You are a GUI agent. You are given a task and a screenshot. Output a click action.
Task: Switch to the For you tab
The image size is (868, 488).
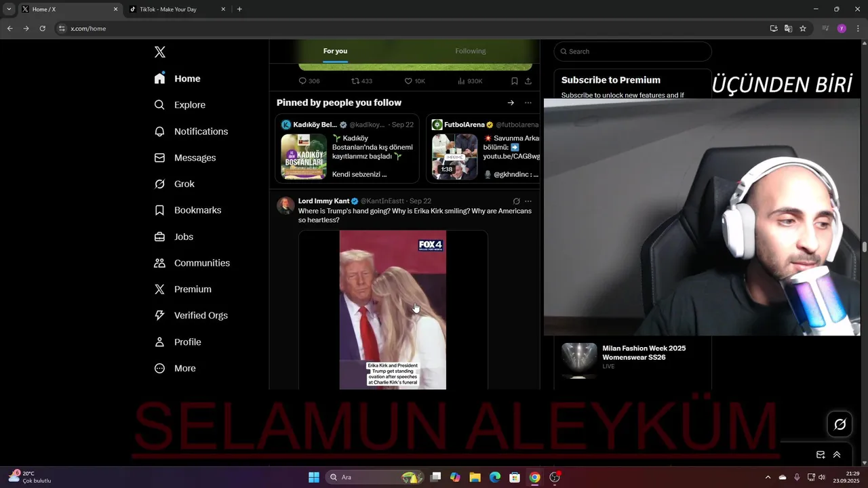[x=335, y=52]
